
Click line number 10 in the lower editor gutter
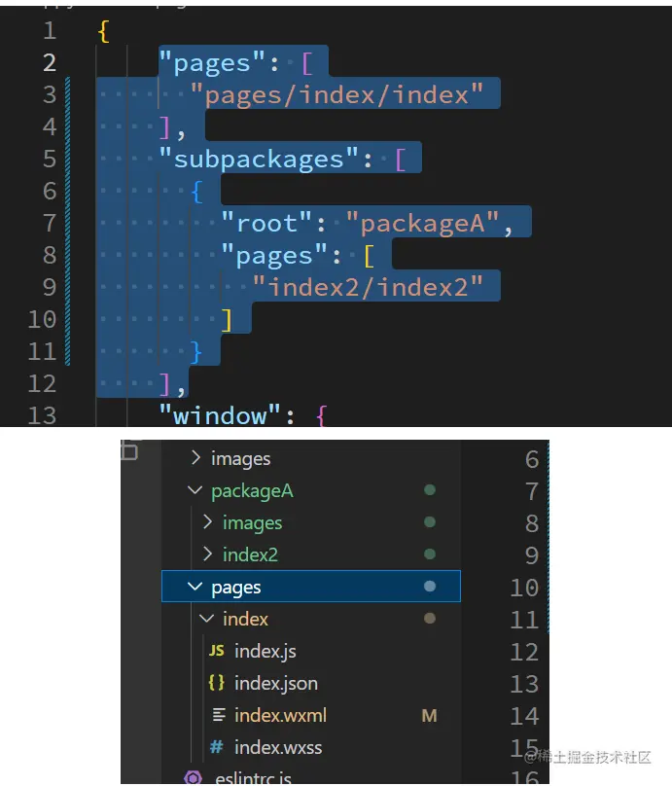524,587
